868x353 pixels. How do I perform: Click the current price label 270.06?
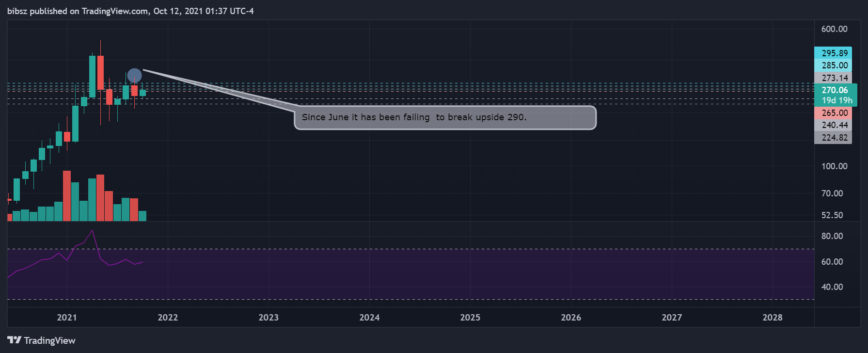click(x=835, y=90)
